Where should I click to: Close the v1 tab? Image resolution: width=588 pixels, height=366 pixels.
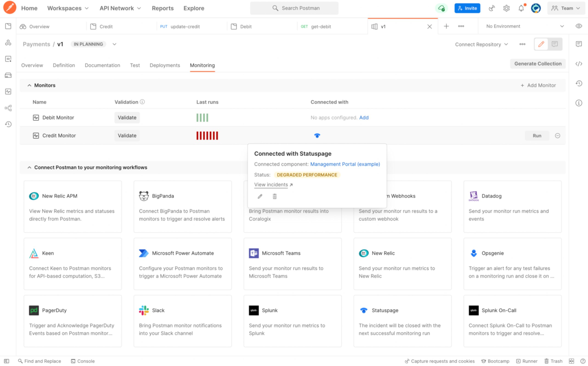[430, 26]
